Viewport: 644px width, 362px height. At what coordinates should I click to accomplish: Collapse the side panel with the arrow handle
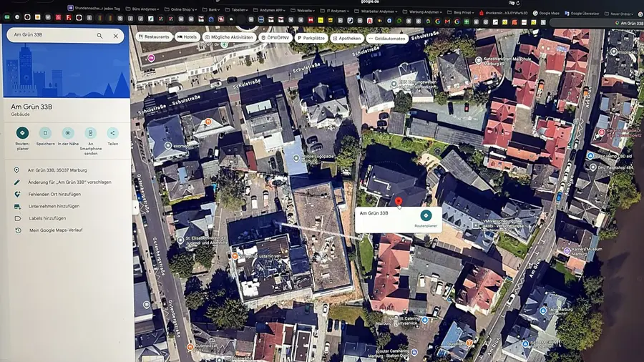pos(135,207)
